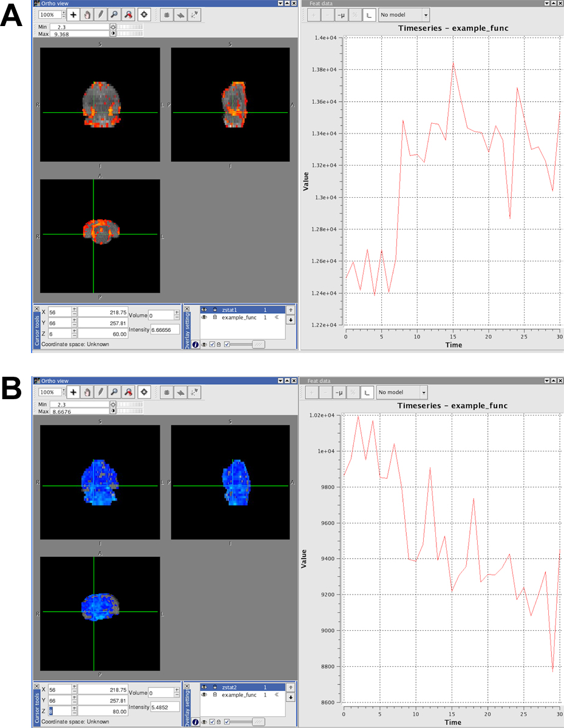Click the Min field showing 2.3 in panel A
The image size is (564, 728).
pyautogui.click(x=79, y=27)
